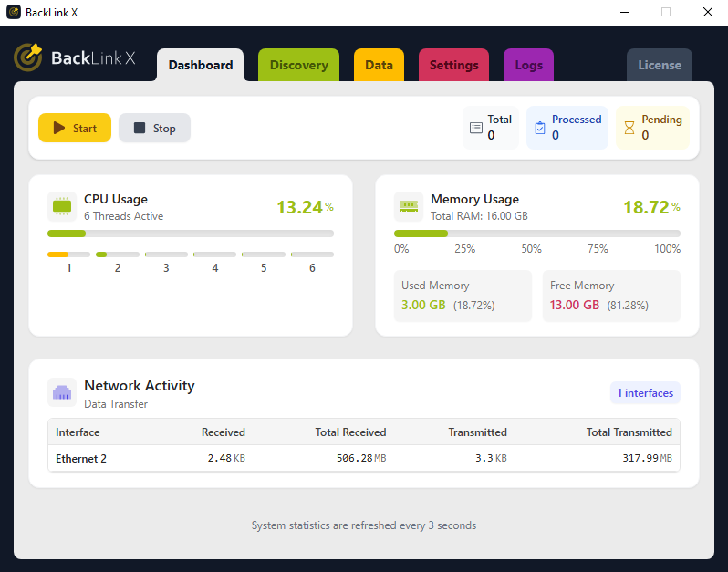Close the BackLink X window
728x572 pixels.
[708, 12]
